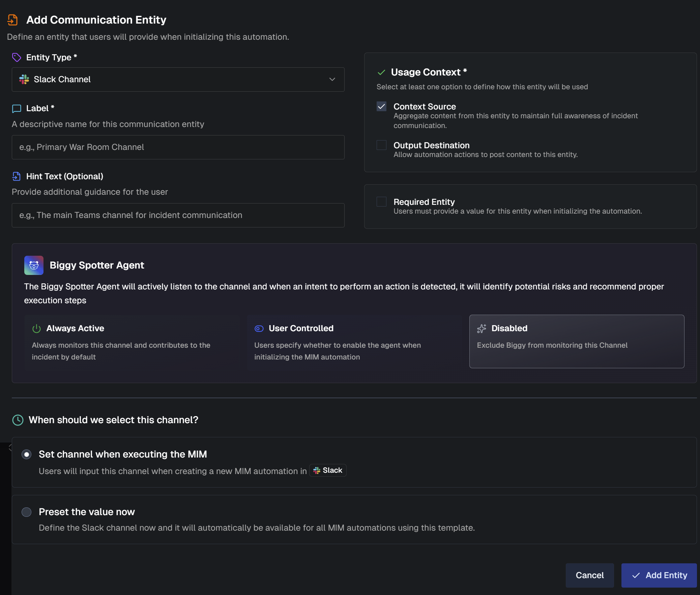The image size is (700, 595).
Task: Open the Entity Type Slack Channel dropdown
Action: (178, 80)
